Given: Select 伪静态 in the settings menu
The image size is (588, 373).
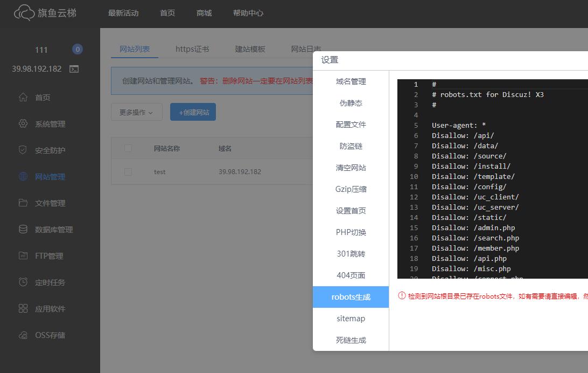Looking at the screenshot, I should point(351,103).
